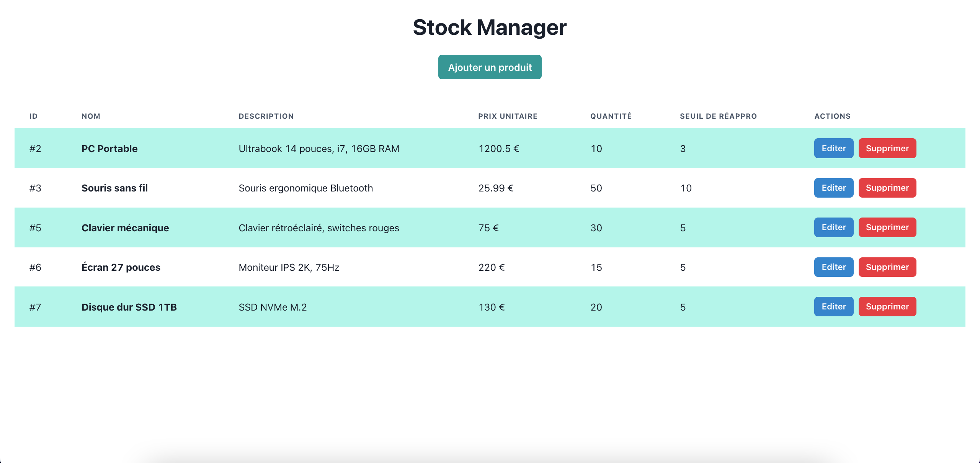Click the #2 ID cell
This screenshot has height=463, width=980.
click(x=35, y=149)
